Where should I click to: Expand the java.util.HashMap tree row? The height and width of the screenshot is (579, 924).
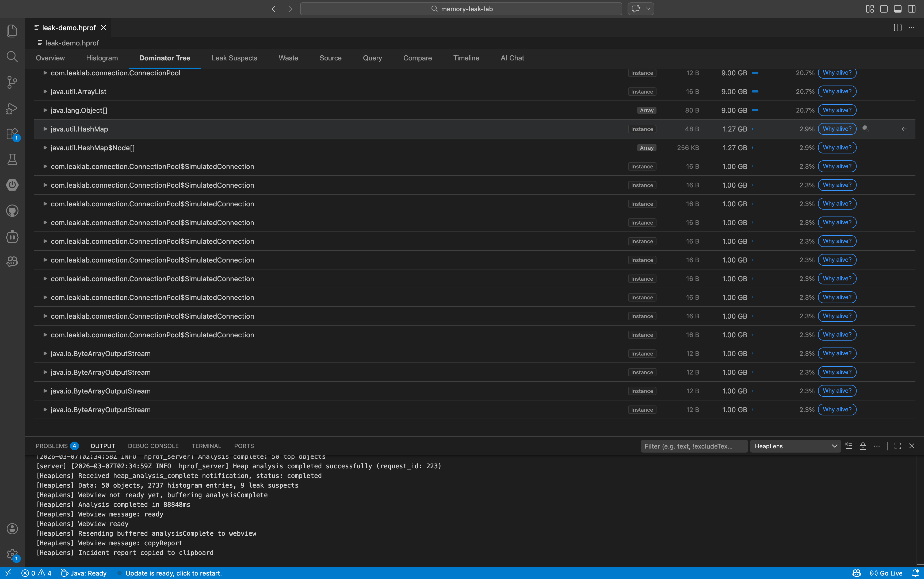click(45, 129)
